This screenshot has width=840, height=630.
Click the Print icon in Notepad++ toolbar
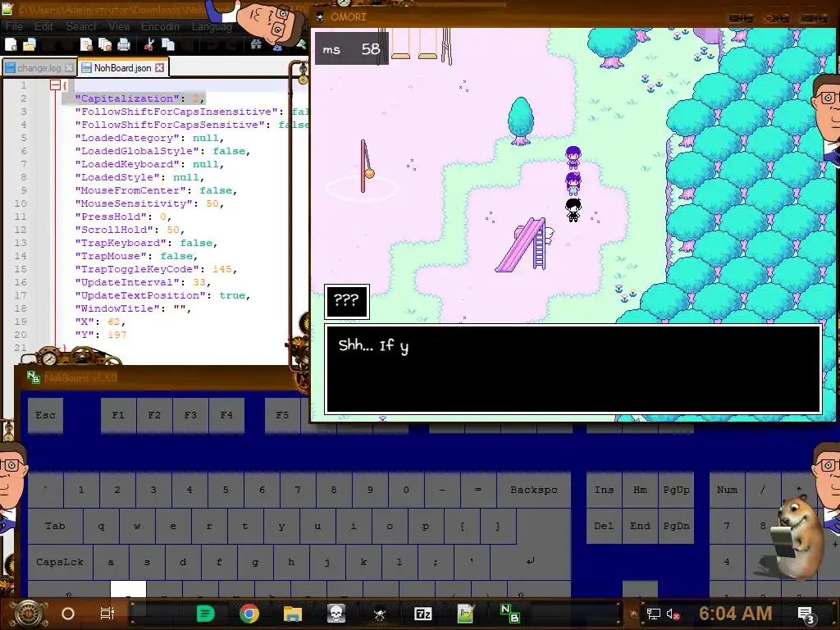(124, 44)
